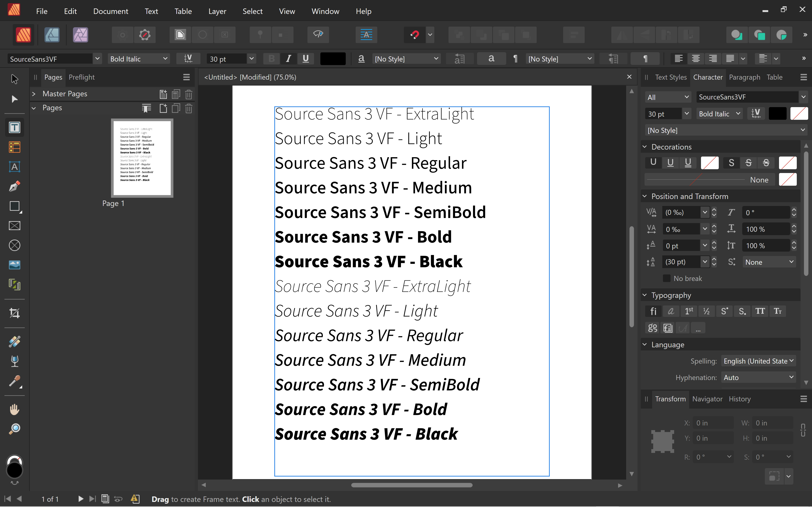Select the Table tool
The width and height of the screenshot is (812, 507).
[x=14, y=147]
